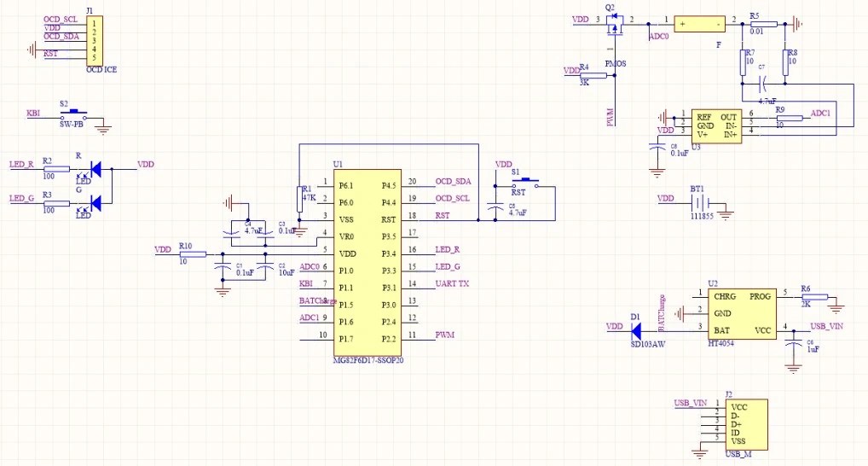Select the BT1 battery symbol
Image resolution: width=868 pixels, height=466 pixels.
[700, 203]
